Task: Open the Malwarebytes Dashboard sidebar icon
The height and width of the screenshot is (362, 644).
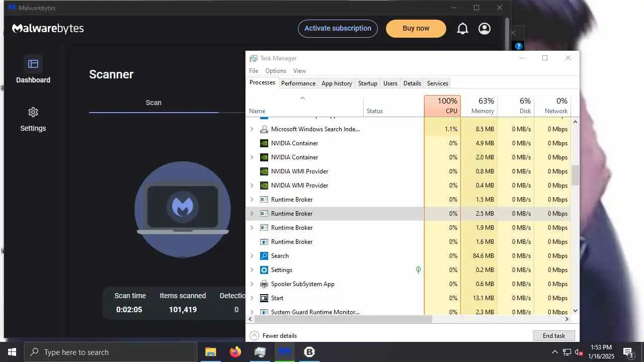Action: point(33,64)
